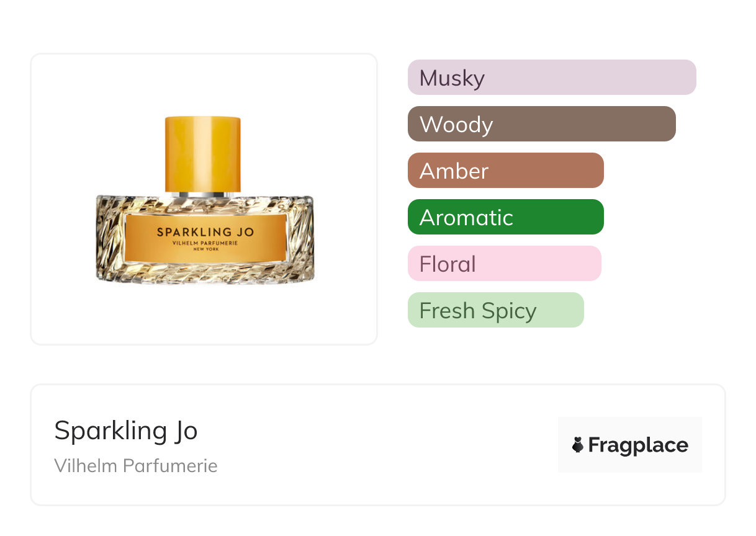
Task: Click the Amber accord bar
Action: pos(505,171)
